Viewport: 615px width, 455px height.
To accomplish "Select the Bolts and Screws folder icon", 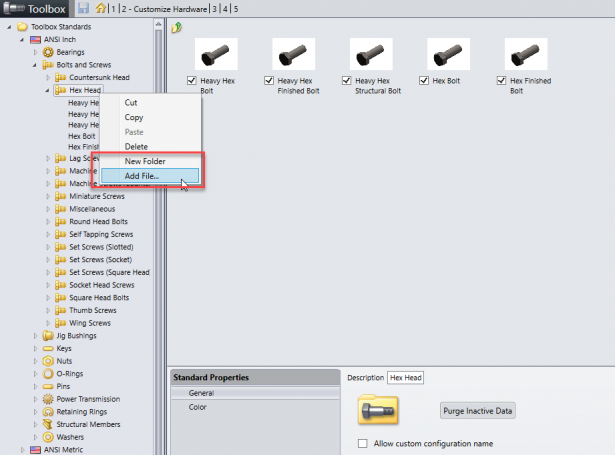I will point(48,65).
